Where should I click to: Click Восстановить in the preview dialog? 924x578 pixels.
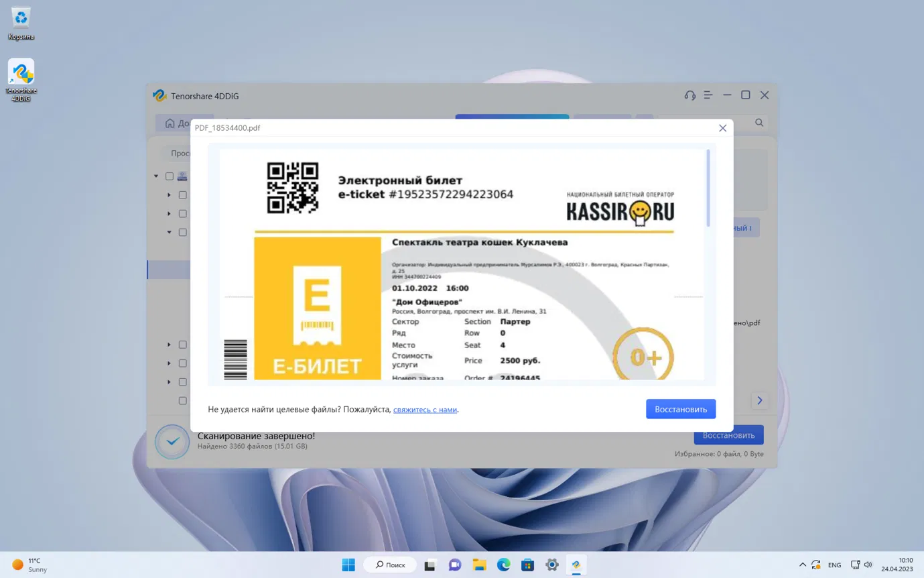(681, 409)
